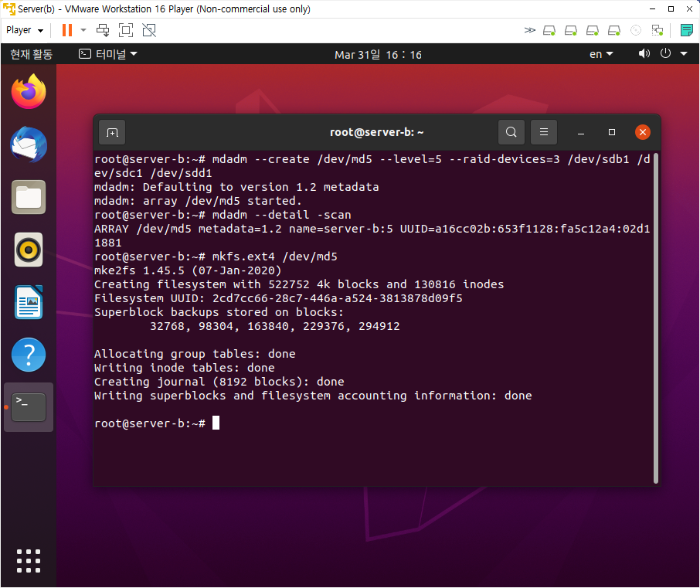Open the Player menu in VMware

(25, 30)
